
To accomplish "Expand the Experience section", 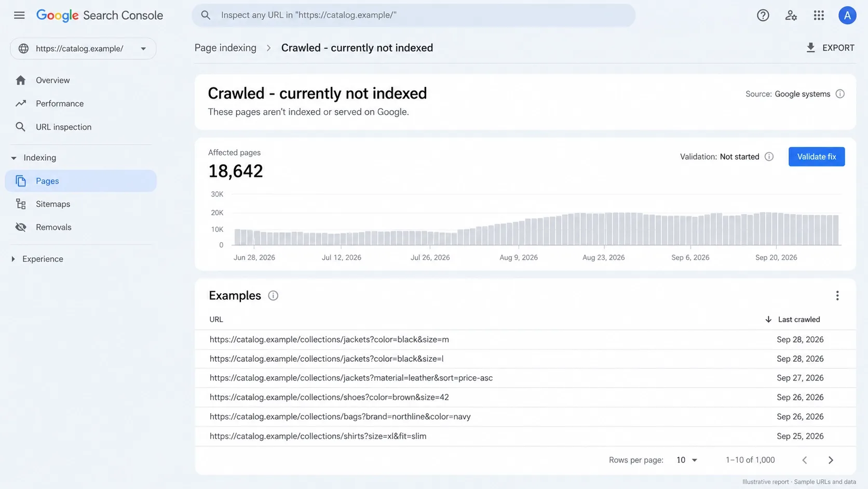I will click(13, 259).
